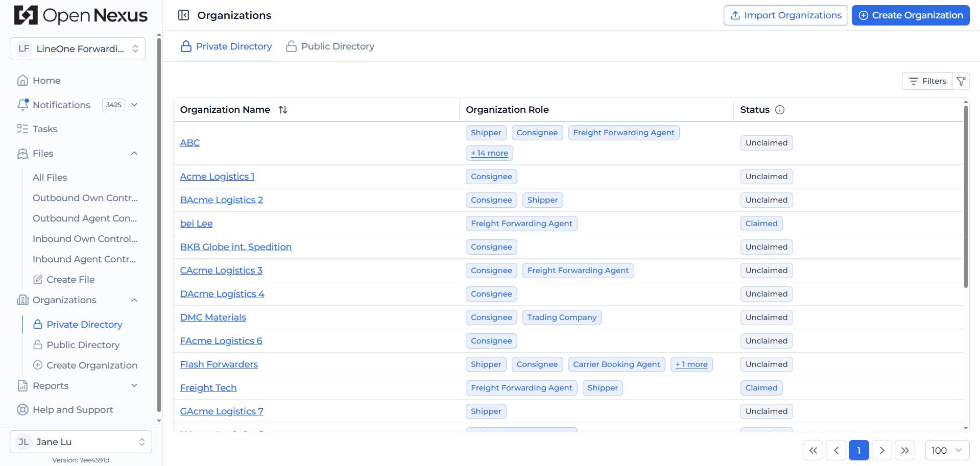Open the rows per page dropdown
This screenshot has height=466, width=980.
click(947, 451)
